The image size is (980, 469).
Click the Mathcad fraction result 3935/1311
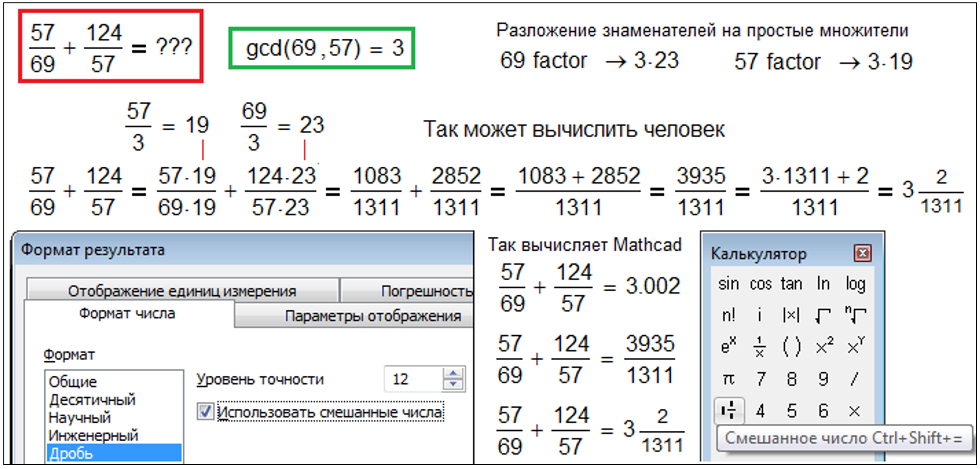tap(650, 359)
